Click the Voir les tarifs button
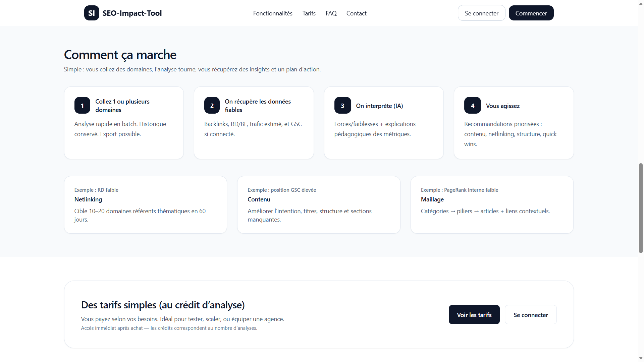This screenshot has width=644, height=362. [474, 315]
